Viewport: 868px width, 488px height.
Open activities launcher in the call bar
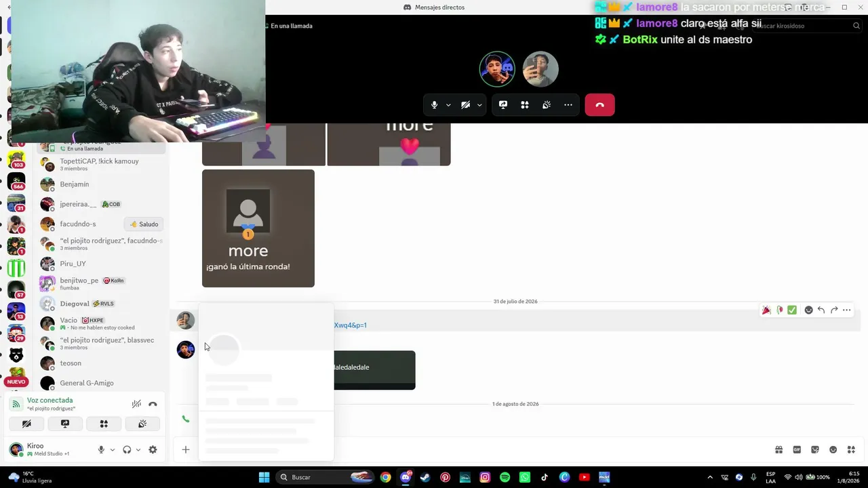pos(524,105)
